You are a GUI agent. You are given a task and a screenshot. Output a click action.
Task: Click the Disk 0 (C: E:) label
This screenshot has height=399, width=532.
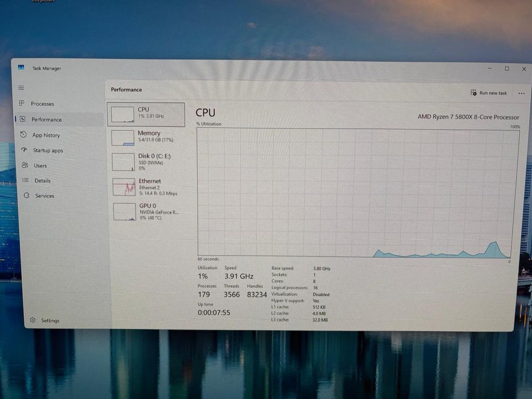coord(155,156)
